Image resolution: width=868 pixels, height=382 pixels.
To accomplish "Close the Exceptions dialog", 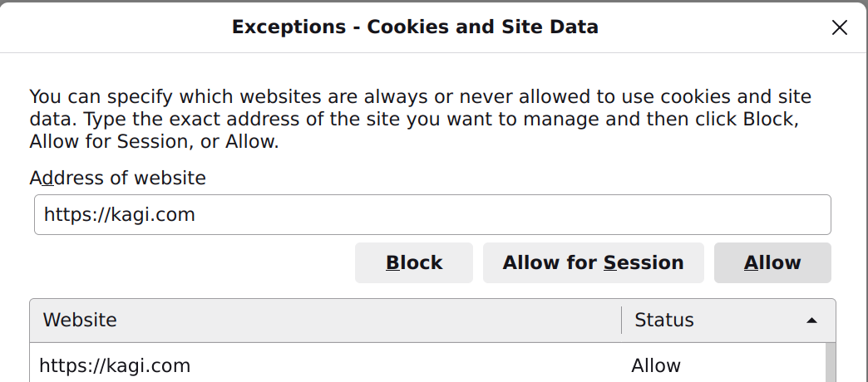I will [840, 27].
